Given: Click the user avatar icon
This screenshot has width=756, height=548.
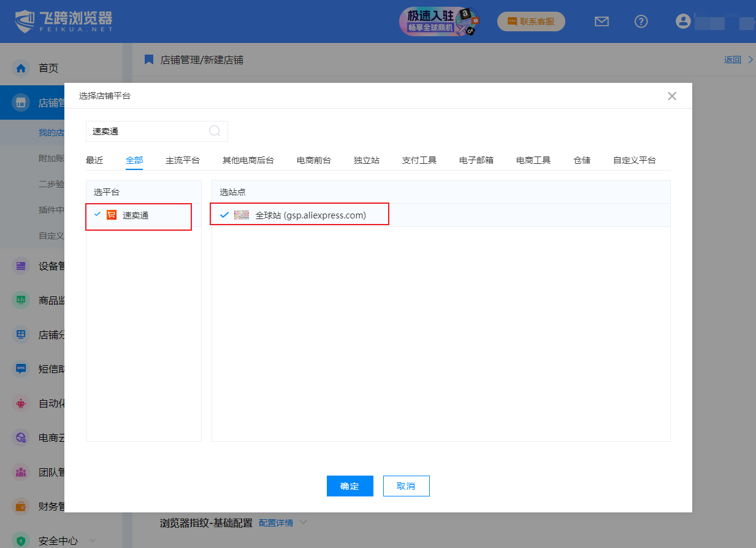Looking at the screenshot, I should click(x=683, y=21).
